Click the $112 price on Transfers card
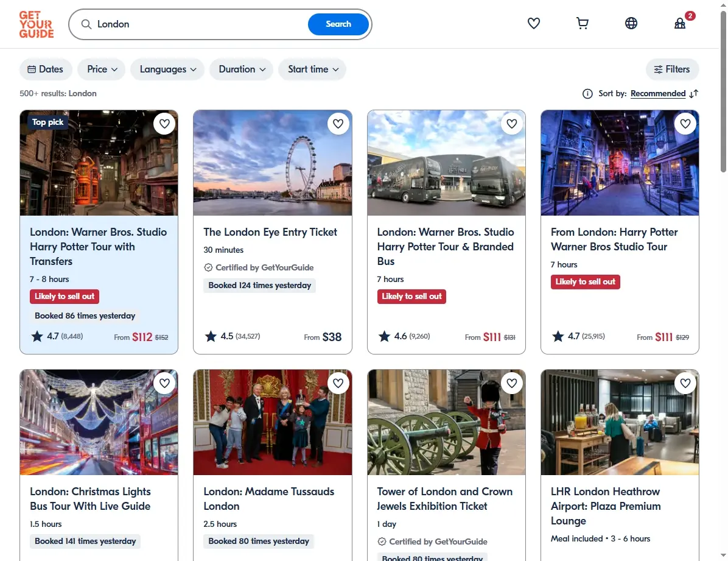 [x=142, y=337]
